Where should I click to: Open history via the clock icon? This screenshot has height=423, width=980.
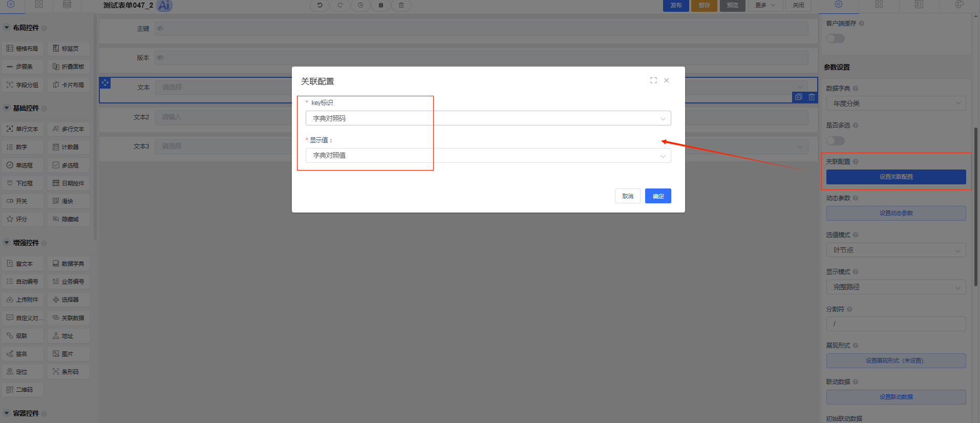pyautogui.click(x=360, y=5)
